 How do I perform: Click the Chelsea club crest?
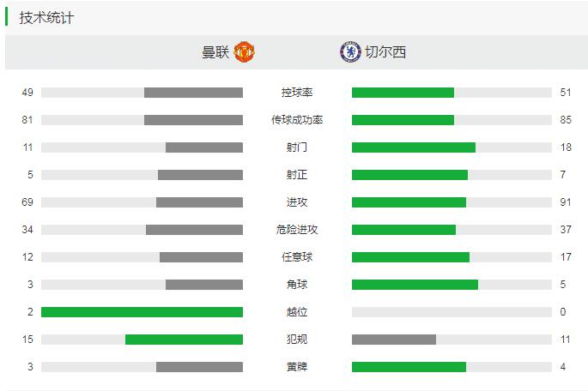(349, 52)
